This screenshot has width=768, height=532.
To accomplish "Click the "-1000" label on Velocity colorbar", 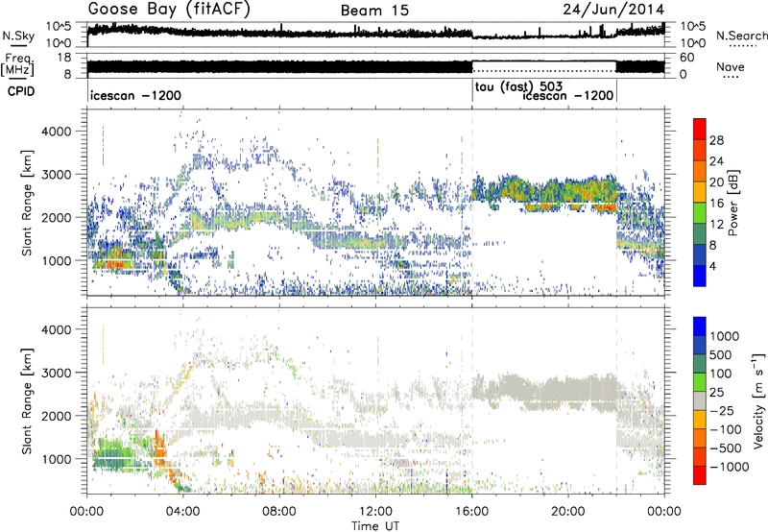I will click(729, 467).
